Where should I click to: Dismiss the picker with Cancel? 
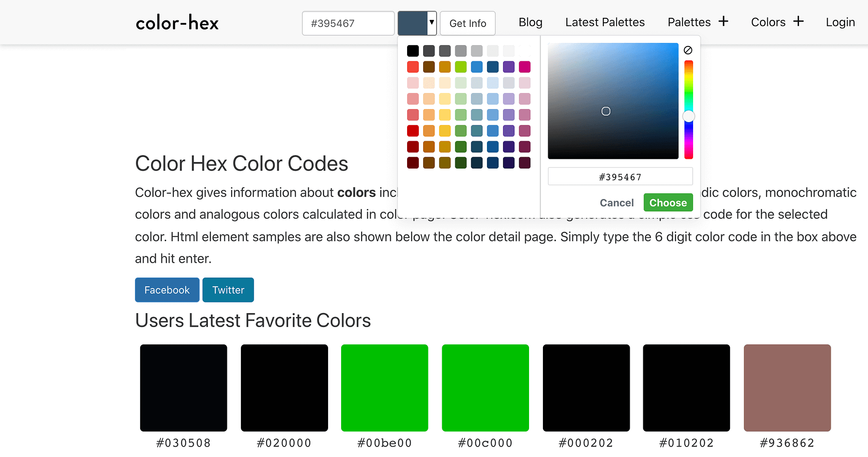616,202
